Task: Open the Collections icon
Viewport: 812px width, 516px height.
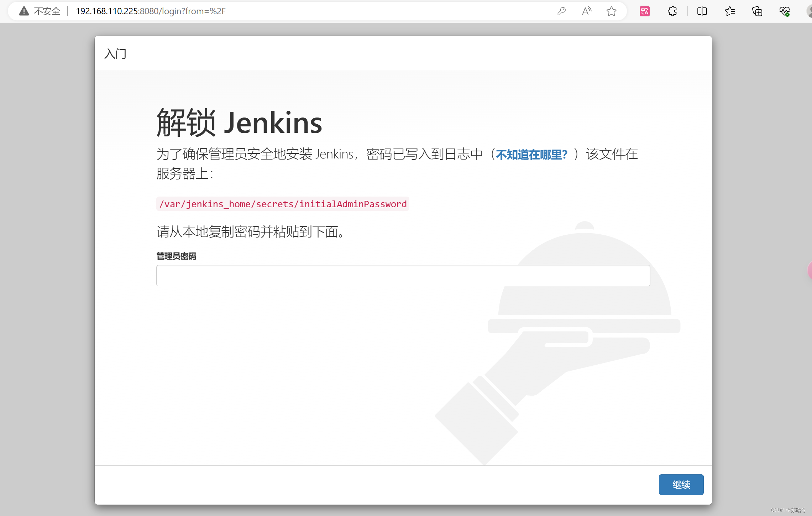Action: click(757, 11)
